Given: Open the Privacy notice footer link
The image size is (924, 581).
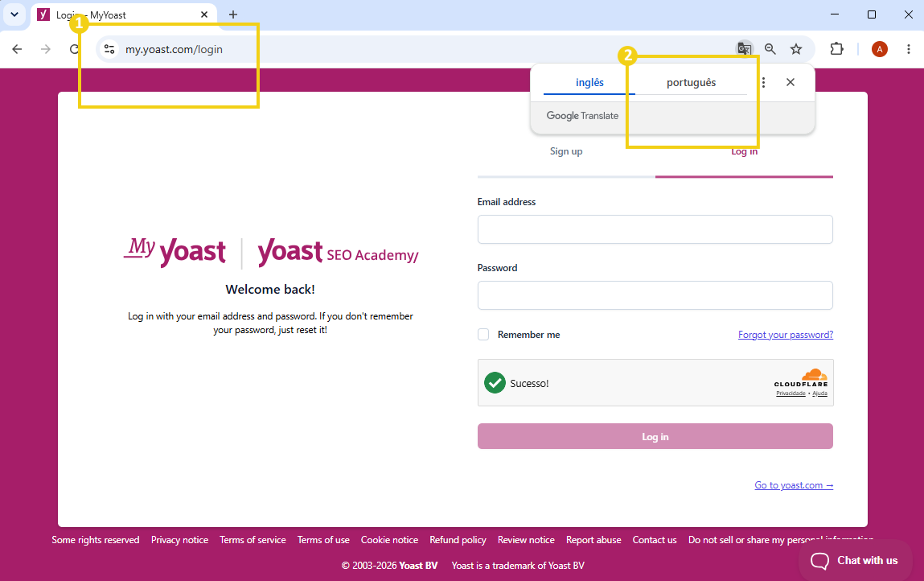Looking at the screenshot, I should (x=179, y=540).
